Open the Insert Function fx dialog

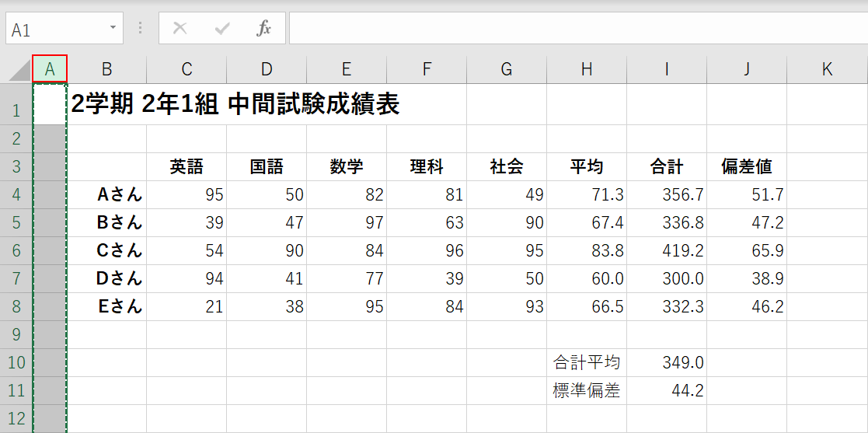pos(263,28)
